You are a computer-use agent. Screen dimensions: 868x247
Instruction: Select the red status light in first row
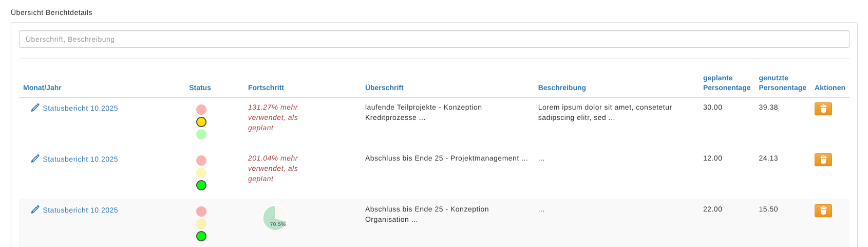(x=201, y=110)
